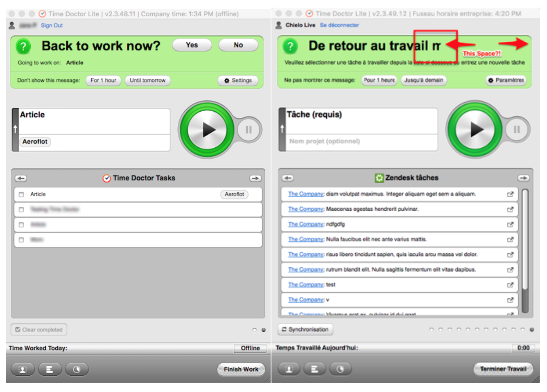The image size is (547, 392).
Task: Open external link icon for 'ndfgdfg' row
Action: point(510,224)
